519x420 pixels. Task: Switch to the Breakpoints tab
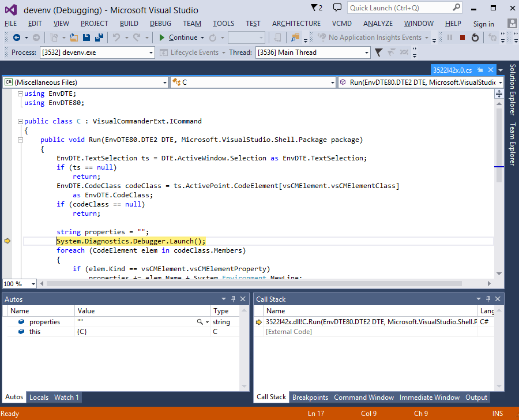tap(310, 397)
